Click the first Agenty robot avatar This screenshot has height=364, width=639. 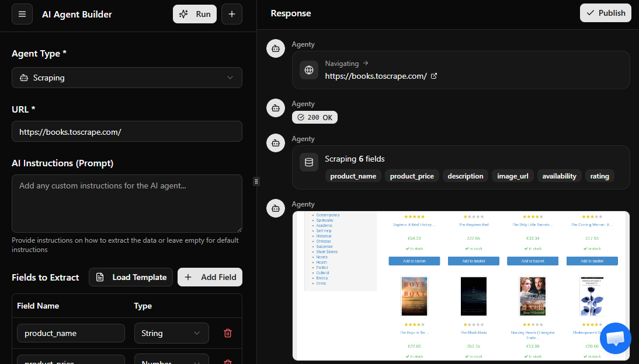[x=276, y=48]
